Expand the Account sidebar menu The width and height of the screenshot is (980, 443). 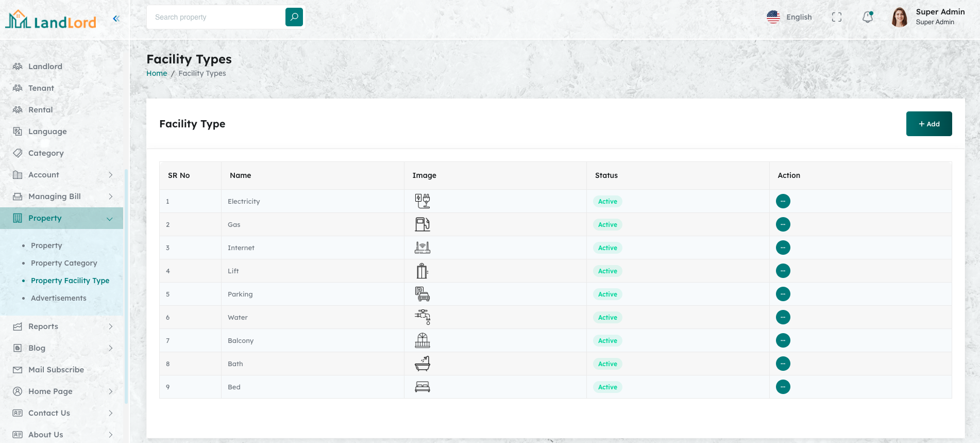tap(62, 175)
